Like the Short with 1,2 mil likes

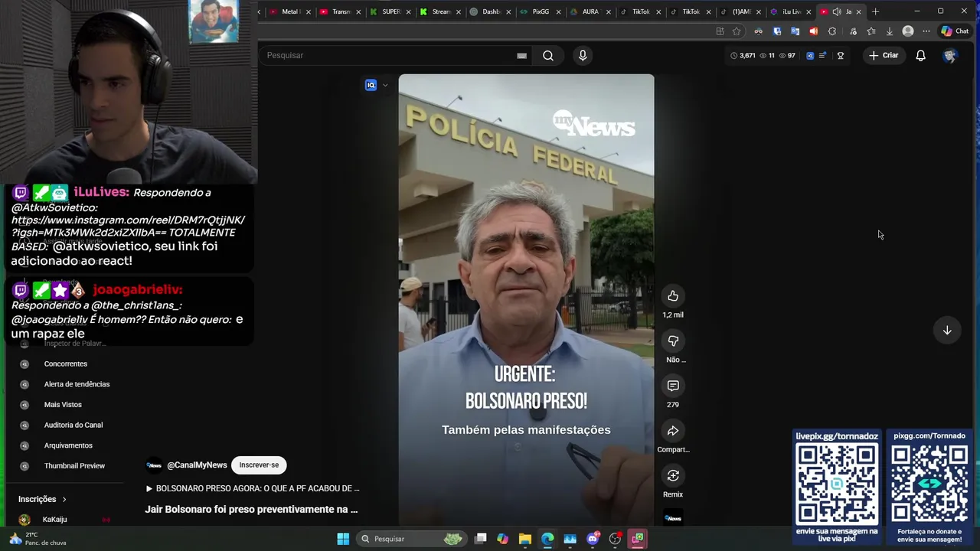coord(673,296)
